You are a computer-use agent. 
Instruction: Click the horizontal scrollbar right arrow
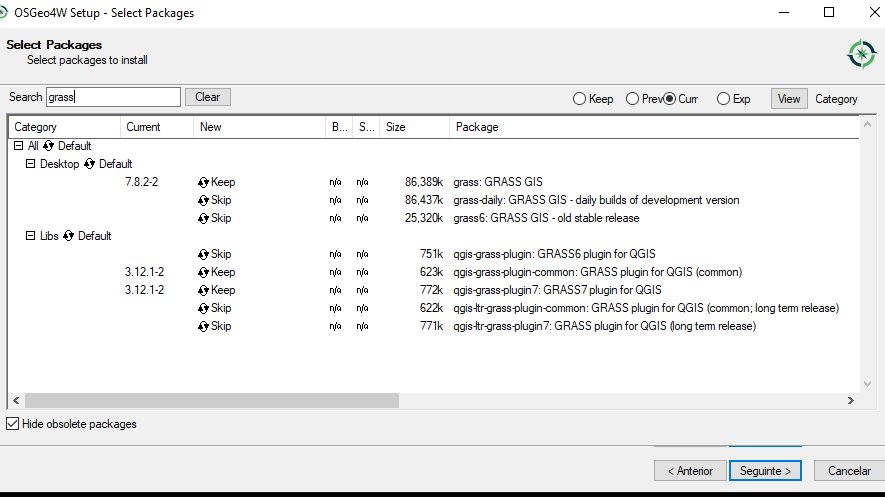point(851,401)
